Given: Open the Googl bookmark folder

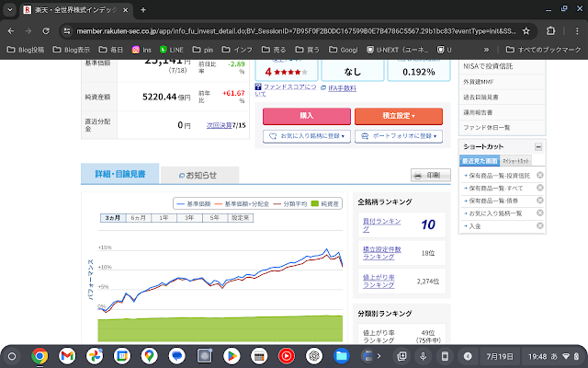Looking at the screenshot, I should tap(344, 50).
